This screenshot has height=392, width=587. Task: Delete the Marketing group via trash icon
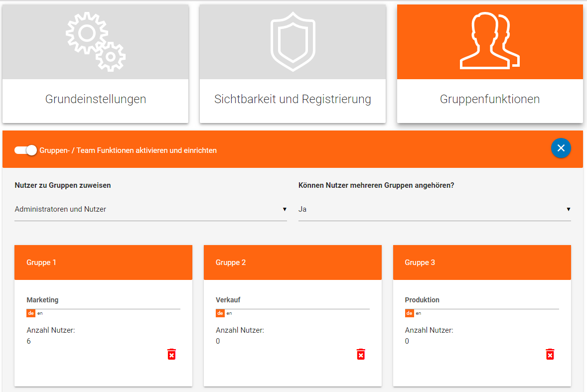tap(171, 354)
